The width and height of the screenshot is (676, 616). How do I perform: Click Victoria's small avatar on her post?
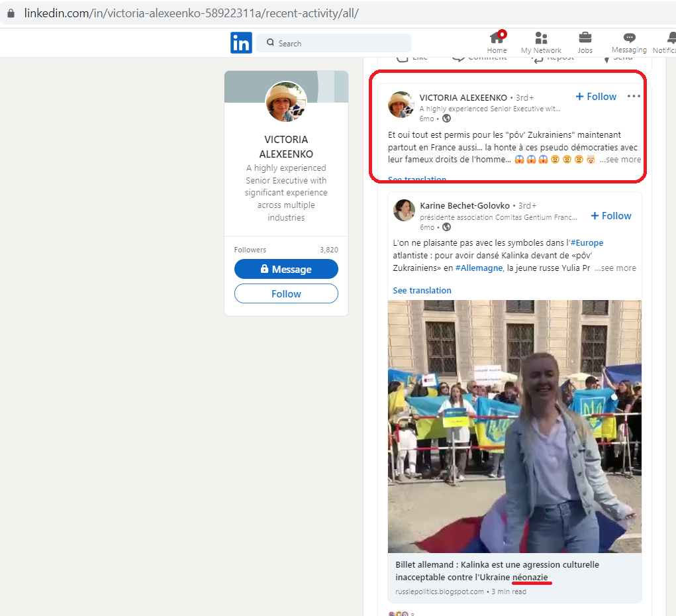point(401,105)
